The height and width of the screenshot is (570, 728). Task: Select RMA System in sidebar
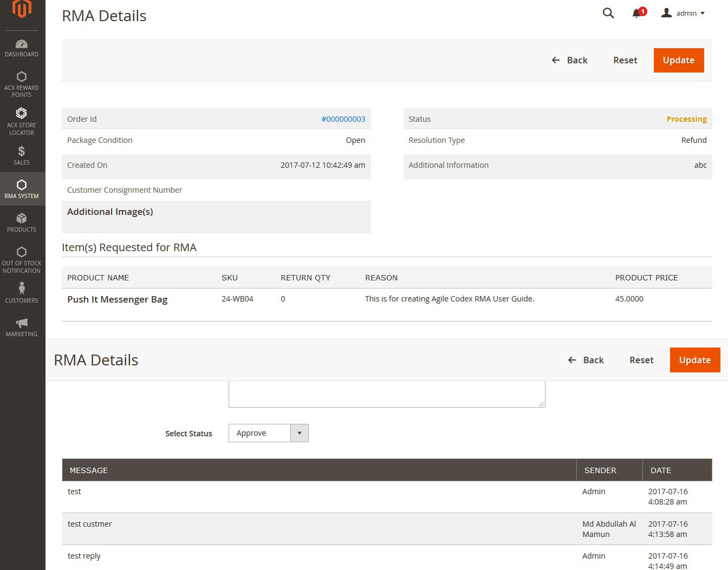22,189
